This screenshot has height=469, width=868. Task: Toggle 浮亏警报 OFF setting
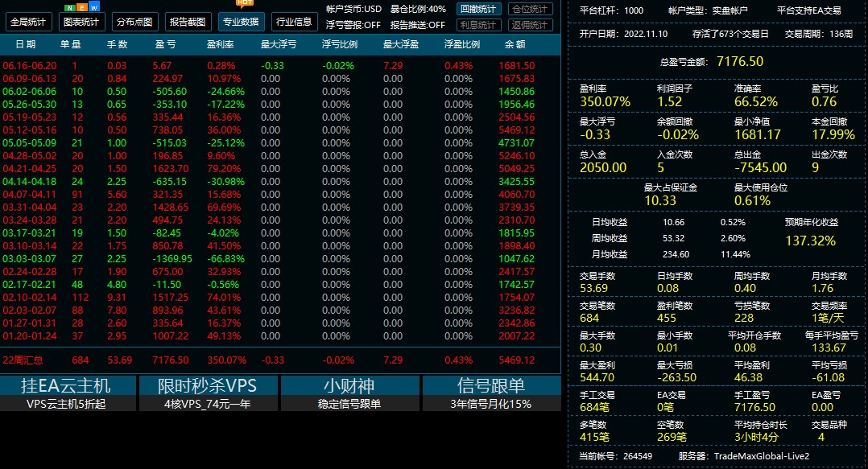pyautogui.click(x=353, y=25)
